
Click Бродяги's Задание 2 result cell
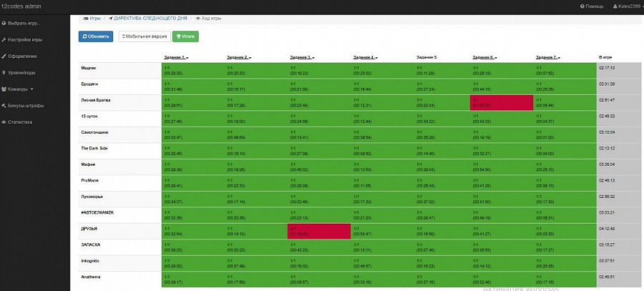point(255,87)
